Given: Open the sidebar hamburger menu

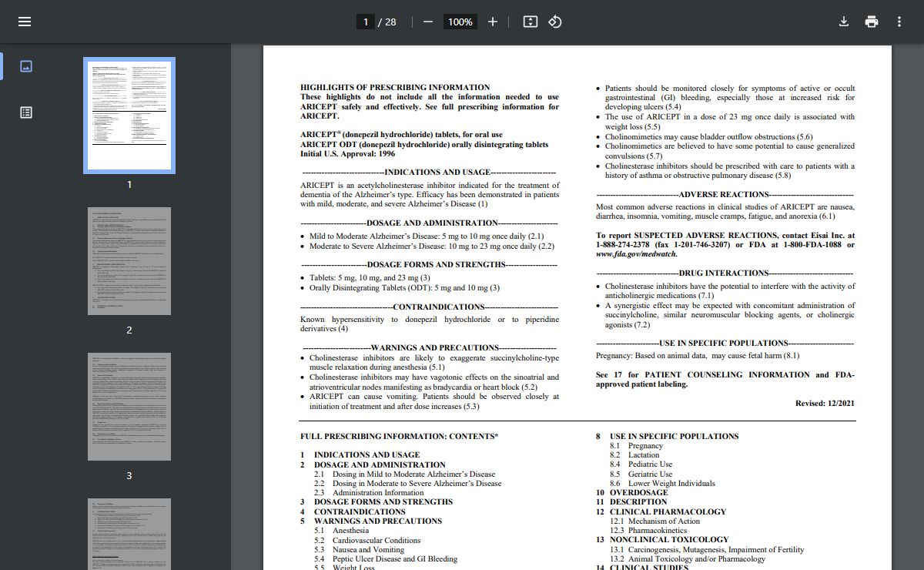Looking at the screenshot, I should coord(25,22).
